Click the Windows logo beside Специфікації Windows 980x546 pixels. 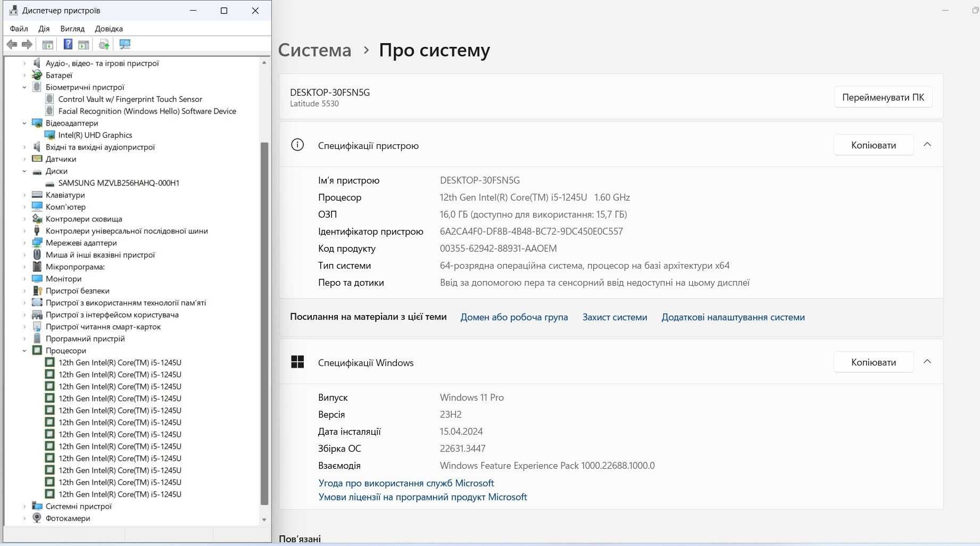point(297,362)
